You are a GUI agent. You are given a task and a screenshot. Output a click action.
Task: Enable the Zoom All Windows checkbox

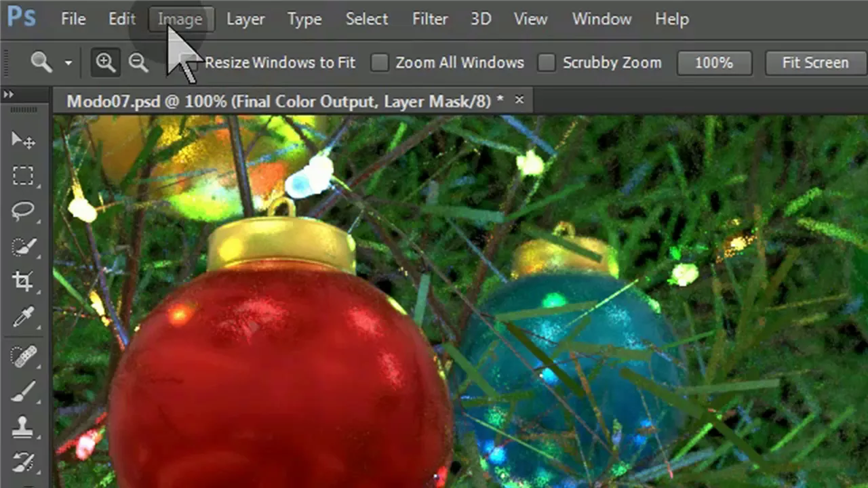(x=380, y=62)
